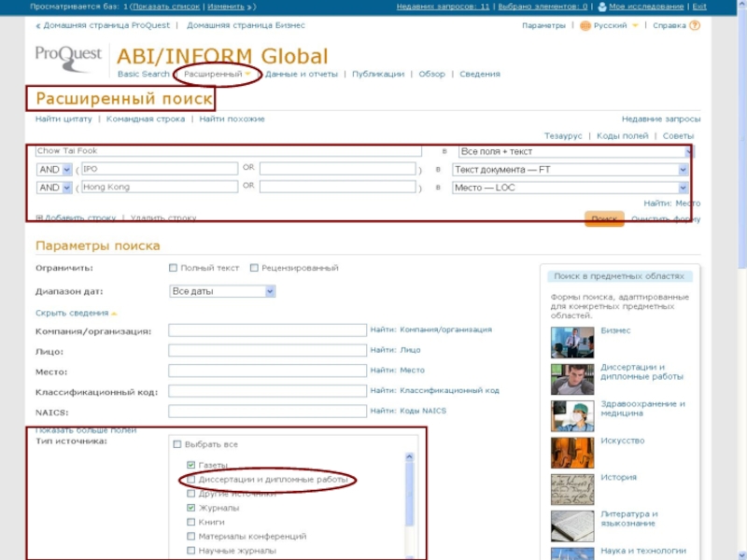747x560 pixels.
Task: Uncheck the Журналы source type
Action: 191,508
